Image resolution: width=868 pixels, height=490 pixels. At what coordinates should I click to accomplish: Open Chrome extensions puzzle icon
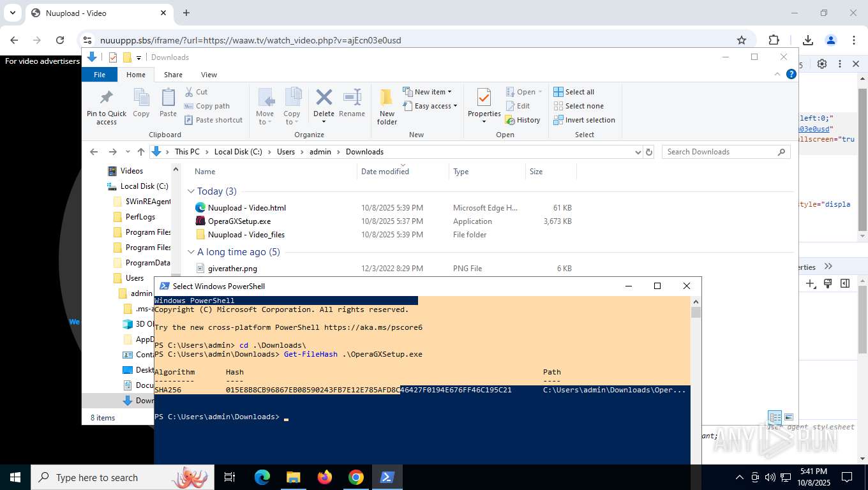coord(774,40)
